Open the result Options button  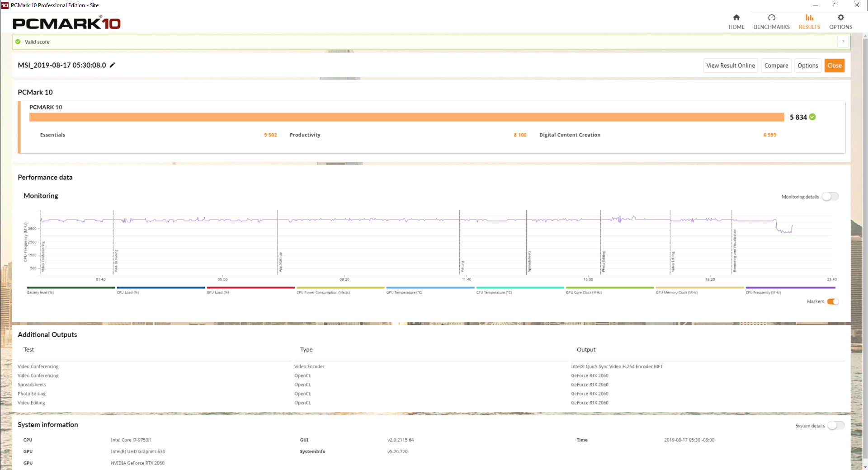(808, 66)
